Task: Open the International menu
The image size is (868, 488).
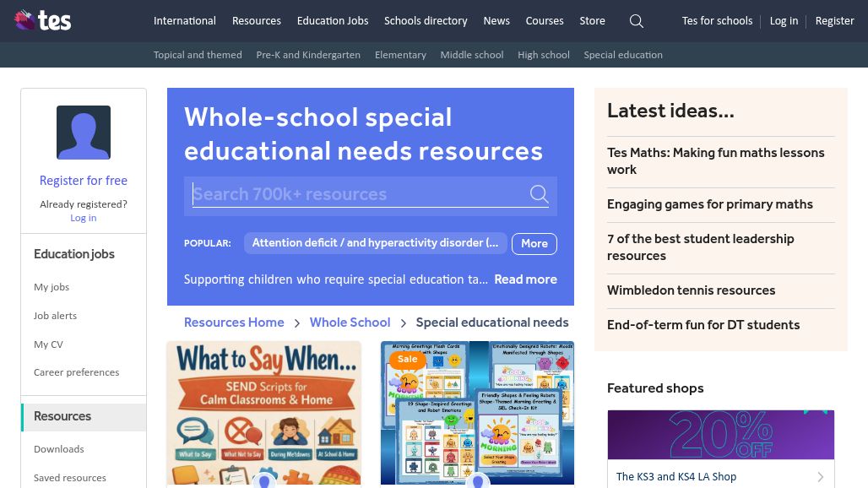Action: (x=184, y=20)
